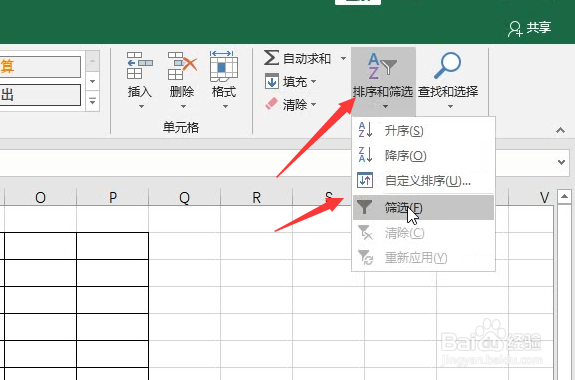Screen dimensions: 575x380
Task: Click the AutoSum (自动求和) sigma icon
Action: (271, 58)
